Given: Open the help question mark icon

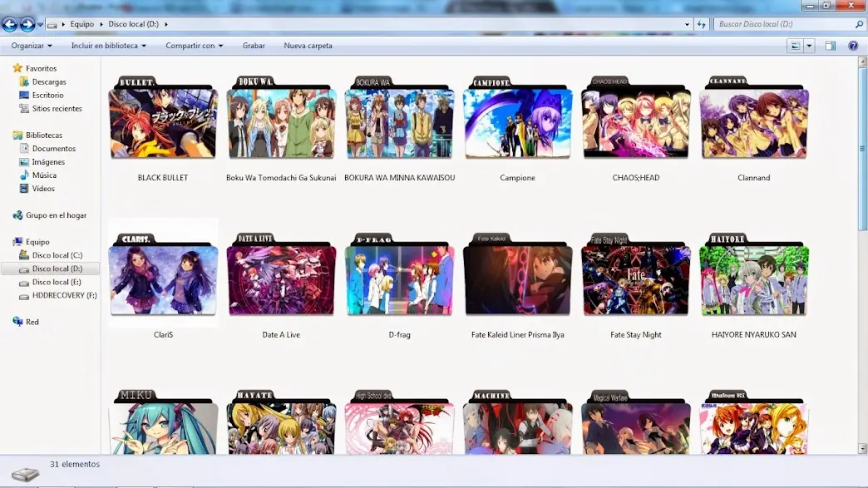Looking at the screenshot, I should pyautogui.click(x=853, y=46).
